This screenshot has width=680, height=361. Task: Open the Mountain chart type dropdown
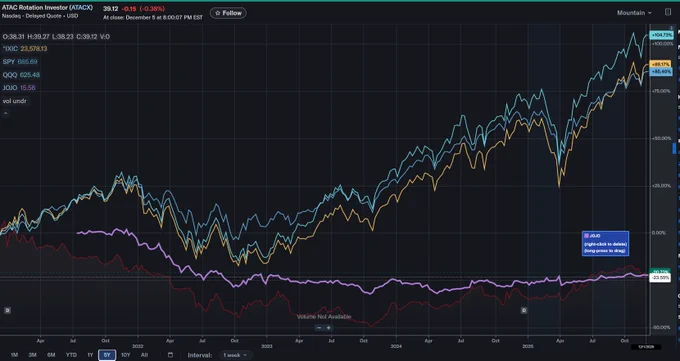(x=634, y=13)
